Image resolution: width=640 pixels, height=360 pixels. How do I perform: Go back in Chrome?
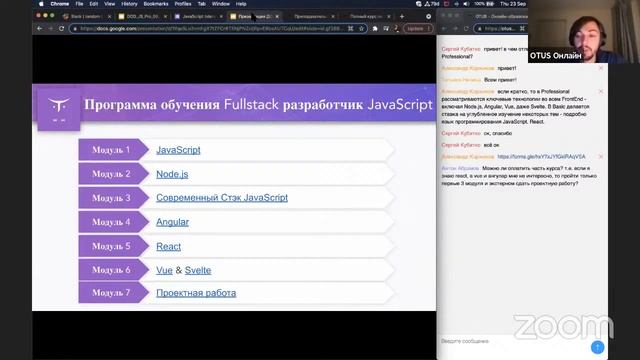(x=40, y=29)
